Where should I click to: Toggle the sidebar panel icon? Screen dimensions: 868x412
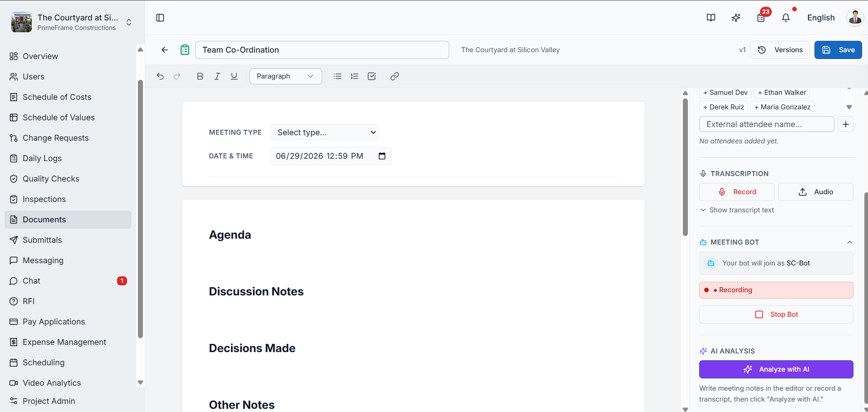click(x=160, y=18)
